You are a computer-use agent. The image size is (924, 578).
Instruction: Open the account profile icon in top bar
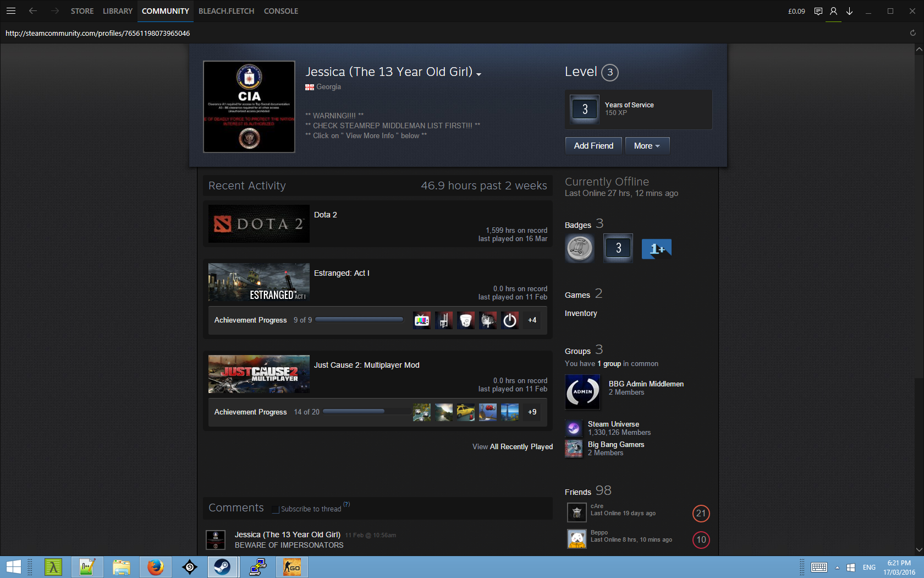[x=834, y=11]
